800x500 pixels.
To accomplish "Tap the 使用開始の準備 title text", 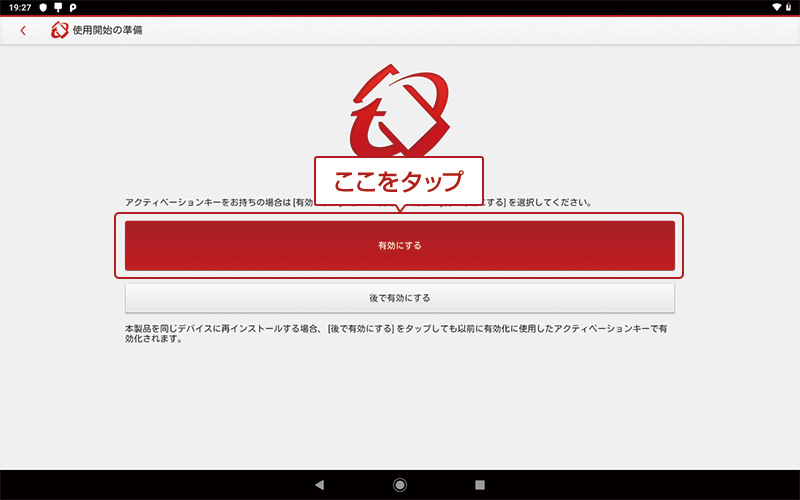I will pos(107,30).
